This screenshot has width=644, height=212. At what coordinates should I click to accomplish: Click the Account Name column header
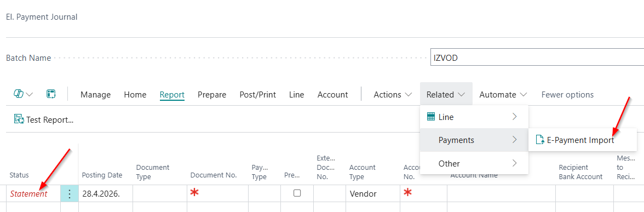click(474, 175)
